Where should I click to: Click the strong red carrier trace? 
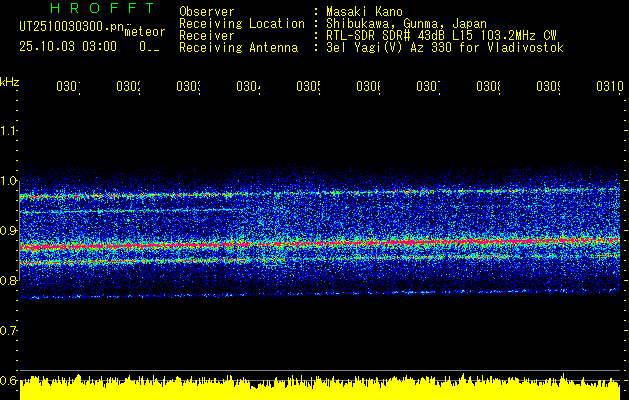click(320, 243)
